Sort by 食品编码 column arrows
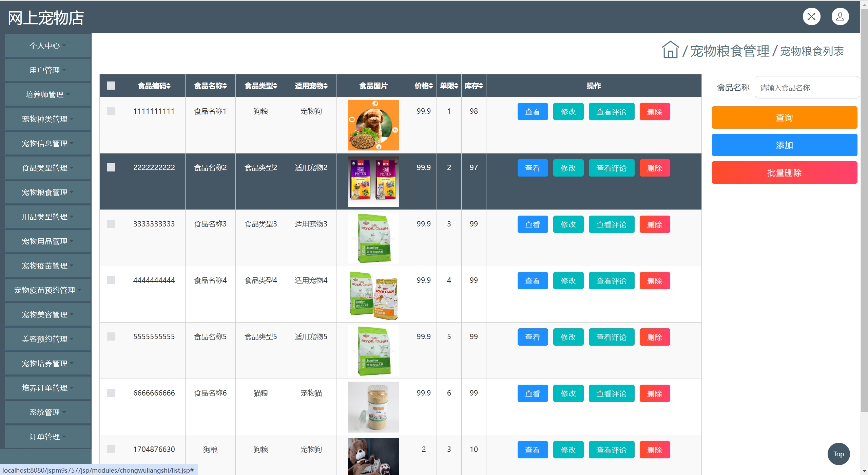The width and height of the screenshot is (868, 475). point(169,86)
